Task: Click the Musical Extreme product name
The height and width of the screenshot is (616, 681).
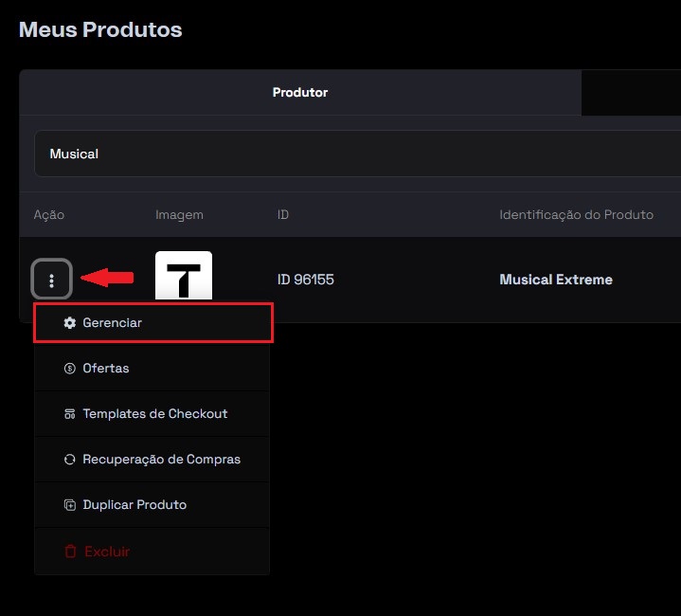Action: [556, 280]
